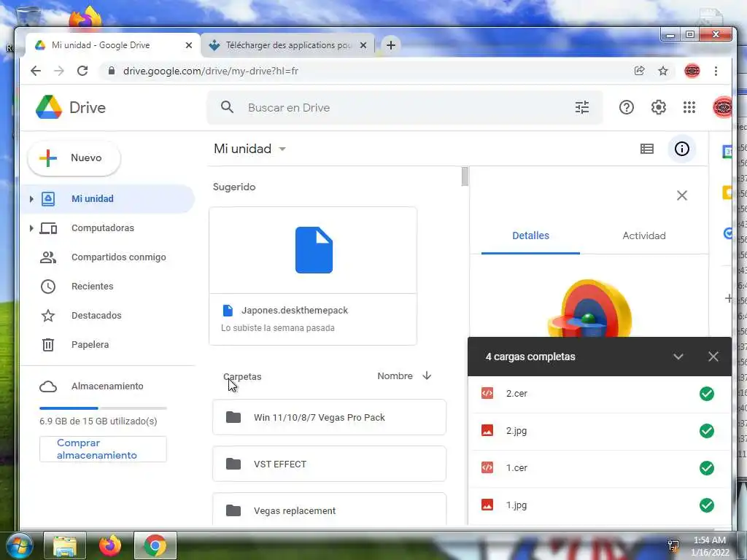Open the Google apps grid icon
747x560 pixels.
pyautogui.click(x=689, y=107)
